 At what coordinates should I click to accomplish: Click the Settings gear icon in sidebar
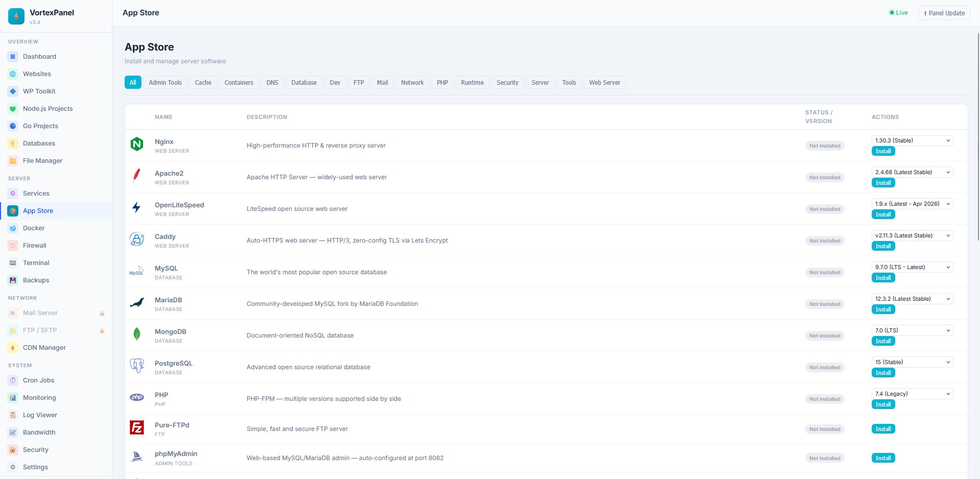tap(13, 467)
